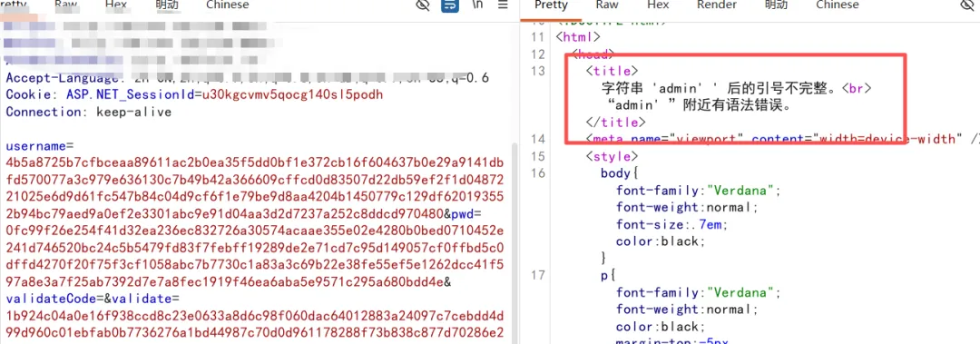Image resolution: width=980 pixels, height=344 pixels.
Task: Select the response Pretty tab
Action: [x=551, y=5]
